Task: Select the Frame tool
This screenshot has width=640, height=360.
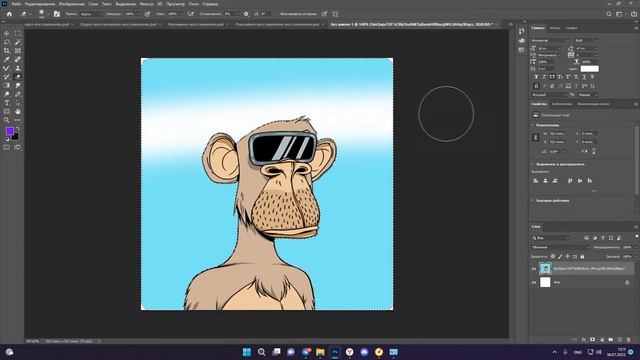Action: tap(18, 51)
